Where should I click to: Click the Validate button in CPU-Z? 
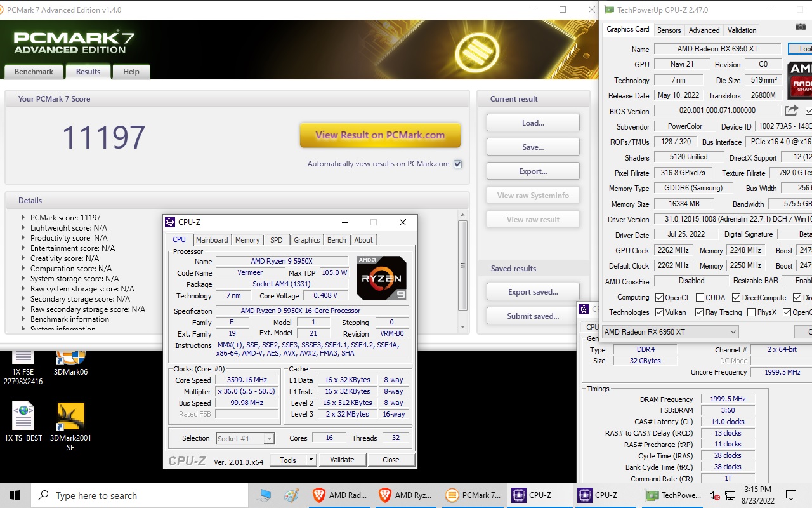pyautogui.click(x=342, y=460)
